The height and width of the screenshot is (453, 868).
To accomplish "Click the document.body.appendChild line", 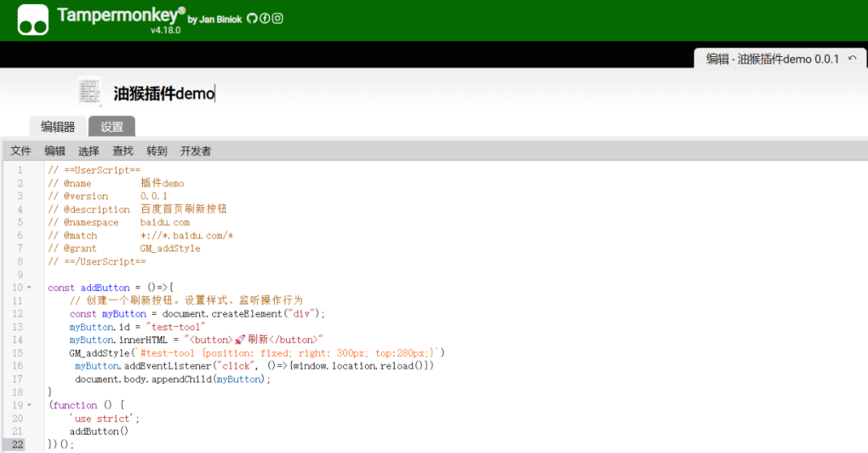I will point(173,379).
